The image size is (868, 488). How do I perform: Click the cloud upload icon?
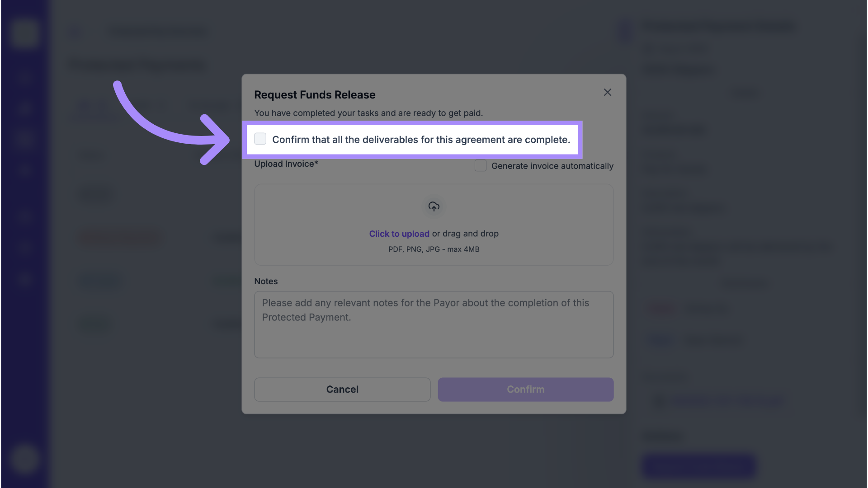[x=434, y=206]
